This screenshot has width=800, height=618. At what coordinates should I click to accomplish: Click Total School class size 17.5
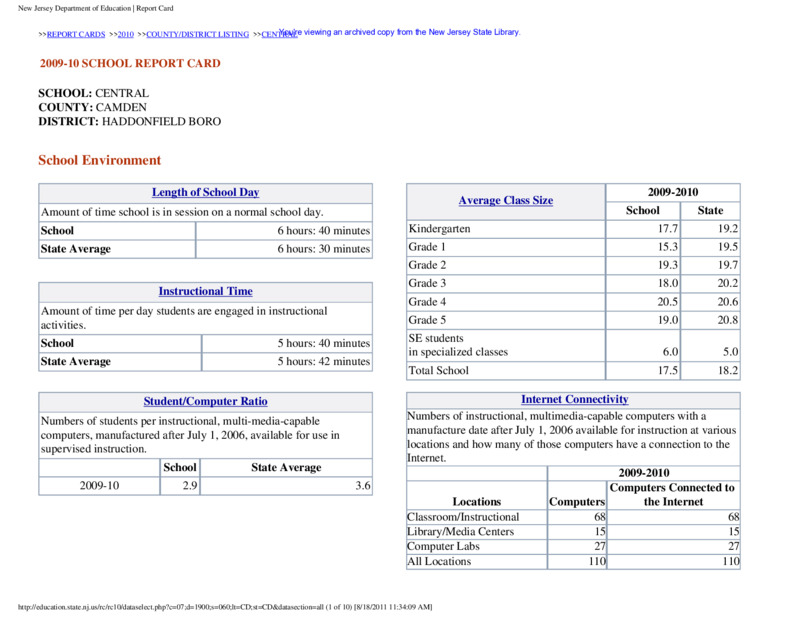667,370
